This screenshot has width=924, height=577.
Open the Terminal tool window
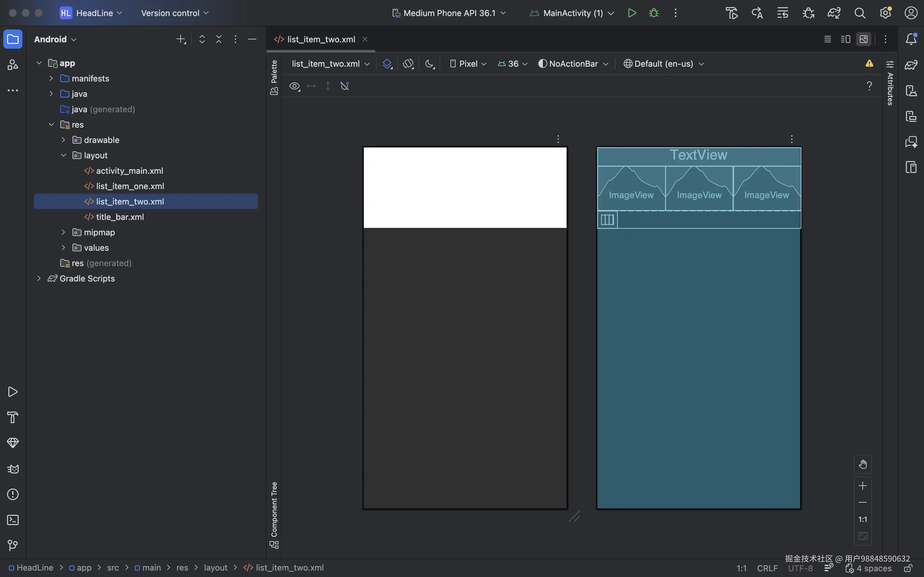pyautogui.click(x=13, y=520)
